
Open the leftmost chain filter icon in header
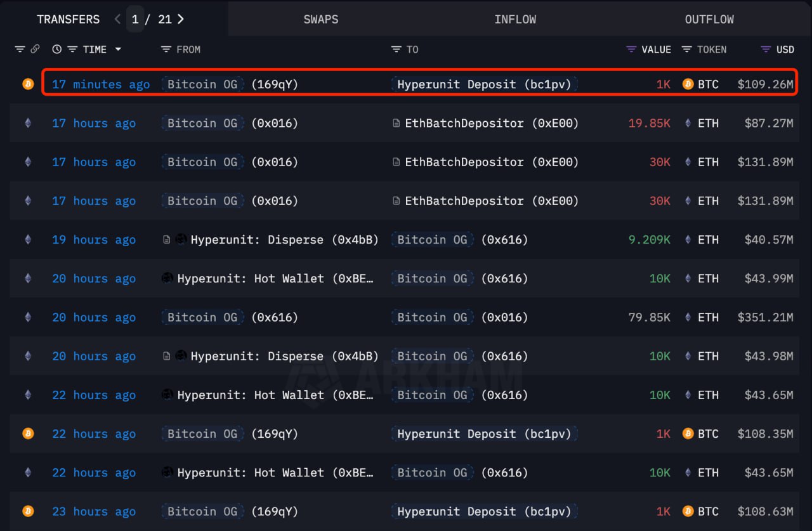click(x=20, y=49)
